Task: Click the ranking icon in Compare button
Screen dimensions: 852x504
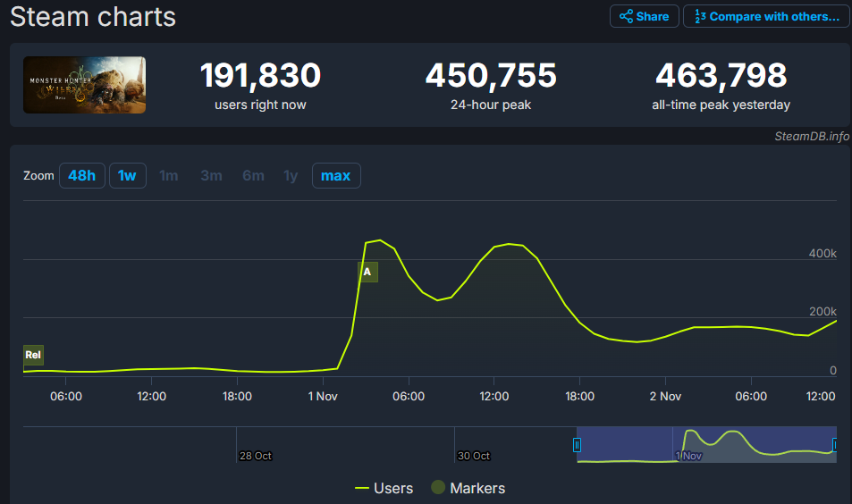Action: point(700,16)
